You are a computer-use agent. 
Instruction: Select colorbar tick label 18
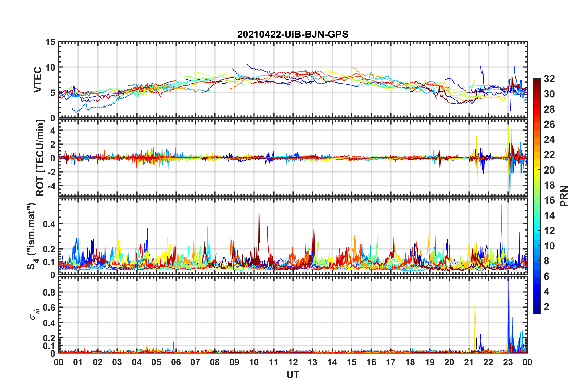(x=549, y=185)
